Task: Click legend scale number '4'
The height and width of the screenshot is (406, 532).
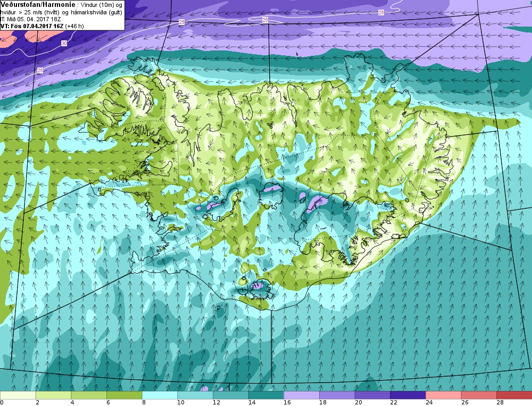Action: pyautogui.click(x=73, y=403)
